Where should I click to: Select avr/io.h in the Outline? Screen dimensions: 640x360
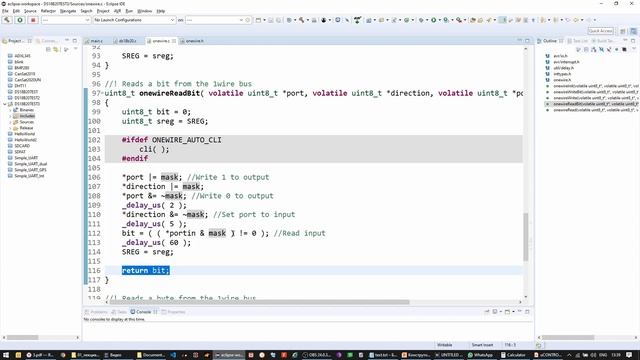point(560,56)
